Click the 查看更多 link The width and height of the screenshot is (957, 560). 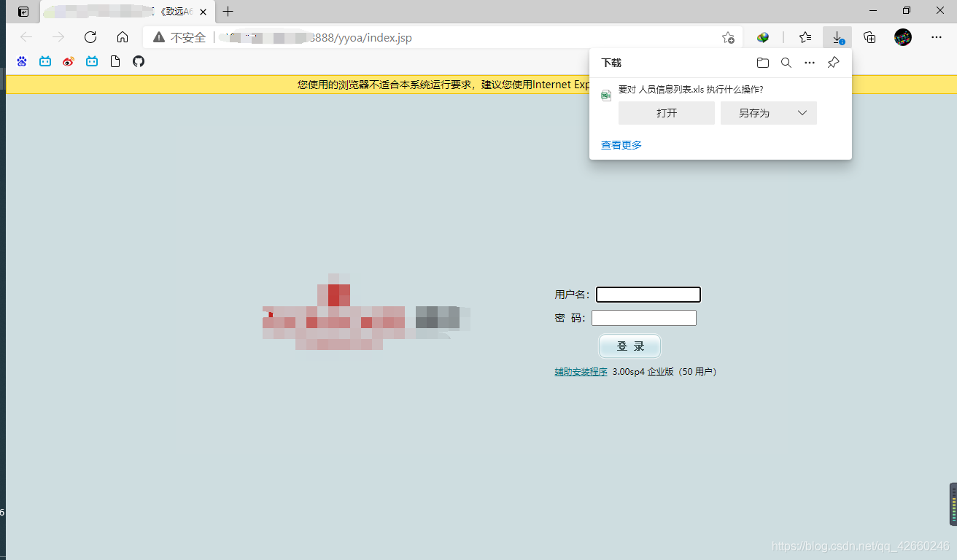[621, 145]
